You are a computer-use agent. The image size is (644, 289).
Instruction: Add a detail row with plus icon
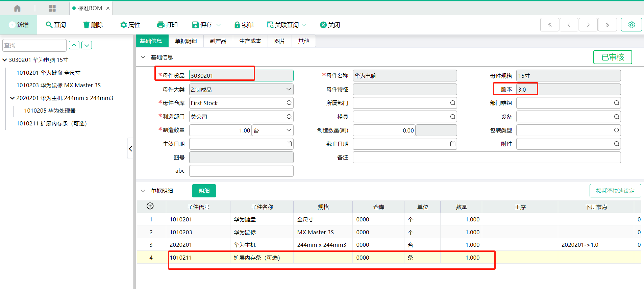pos(150,206)
